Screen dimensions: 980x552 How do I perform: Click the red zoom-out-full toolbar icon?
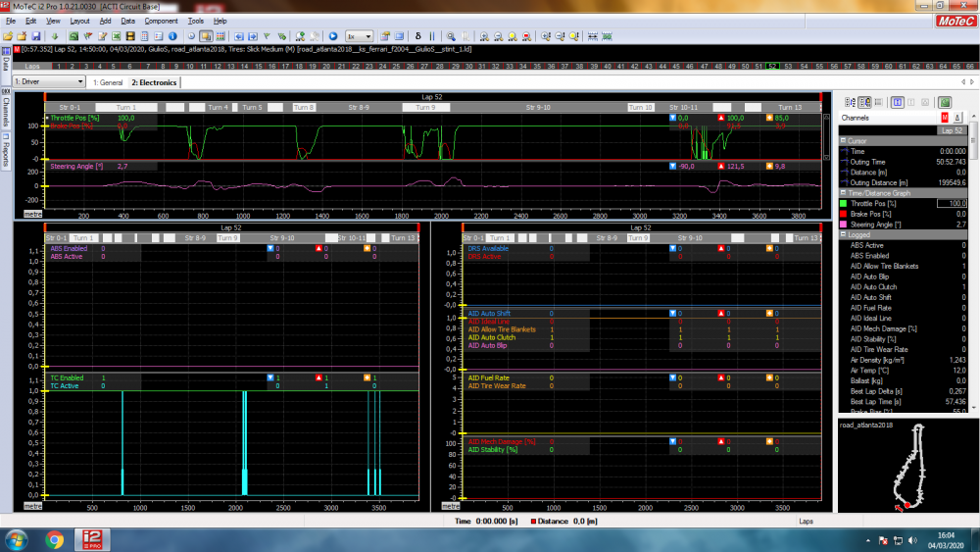pos(526,36)
